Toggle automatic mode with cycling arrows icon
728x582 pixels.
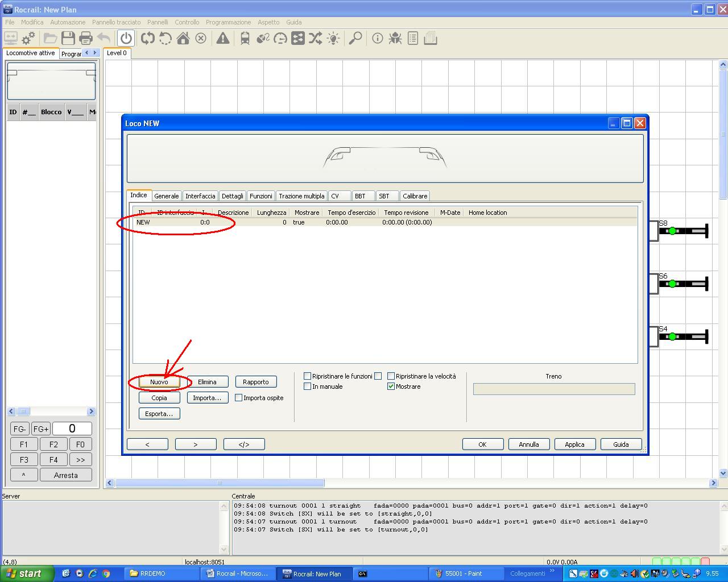pyautogui.click(x=148, y=38)
